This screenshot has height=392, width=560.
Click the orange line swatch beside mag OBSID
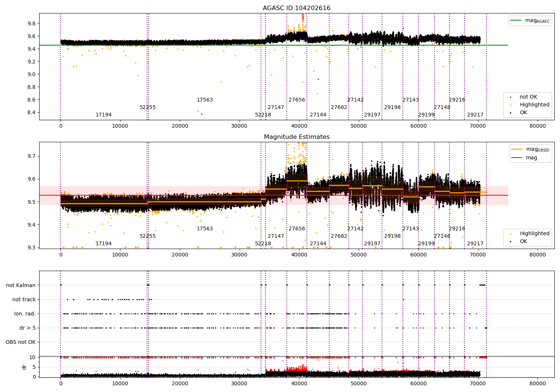(x=517, y=149)
